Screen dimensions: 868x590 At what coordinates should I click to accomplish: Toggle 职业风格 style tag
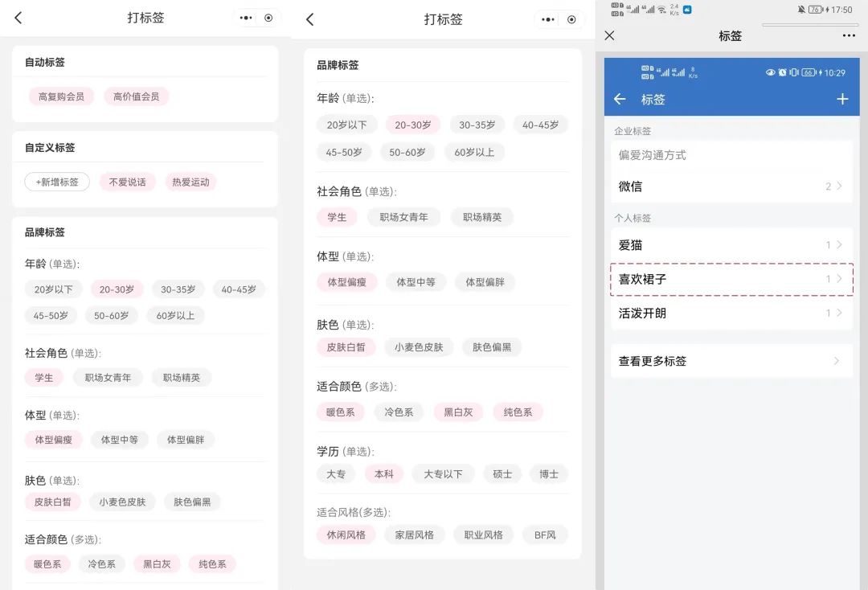484,535
